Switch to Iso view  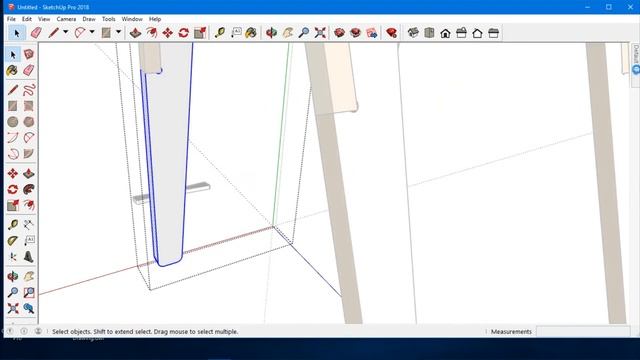(x=413, y=33)
